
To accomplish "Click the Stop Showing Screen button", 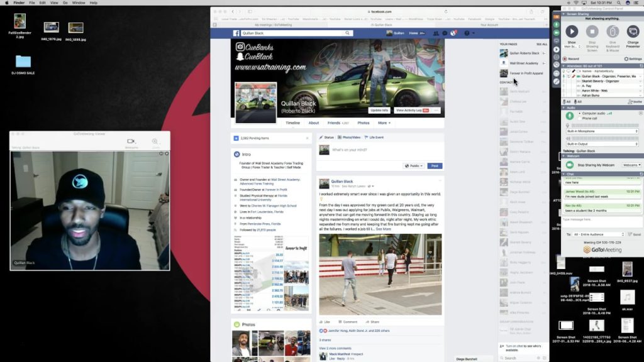I will (x=592, y=31).
